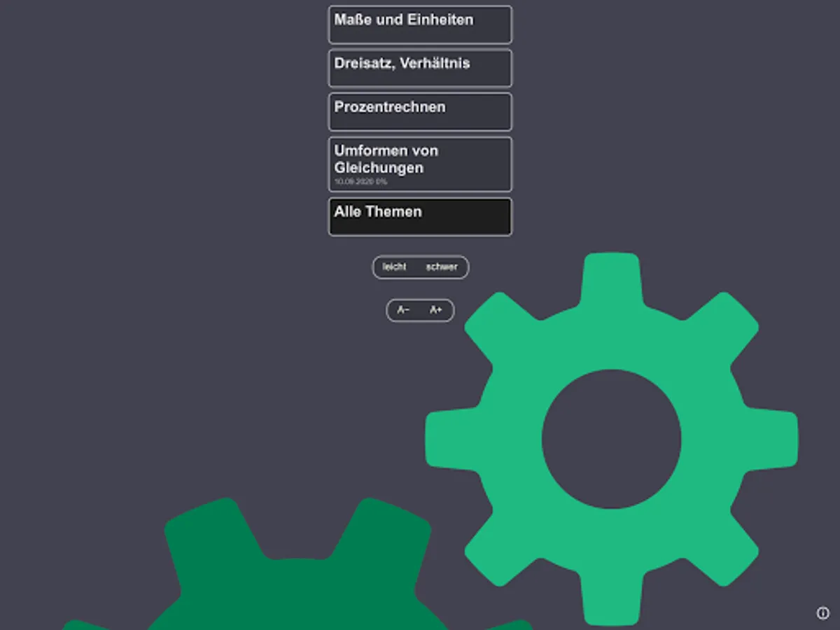Set difficulty to leicht

point(395,267)
